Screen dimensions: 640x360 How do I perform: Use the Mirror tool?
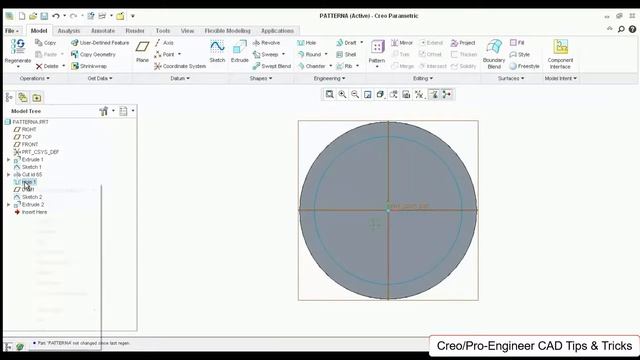(402, 42)
